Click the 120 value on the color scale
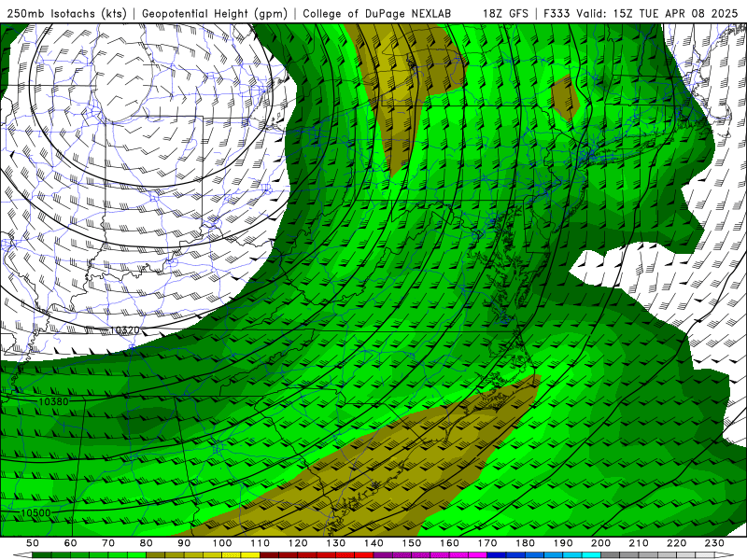Image resolution: width=747 pixels, height=560 pixels. tap(298, 543)
